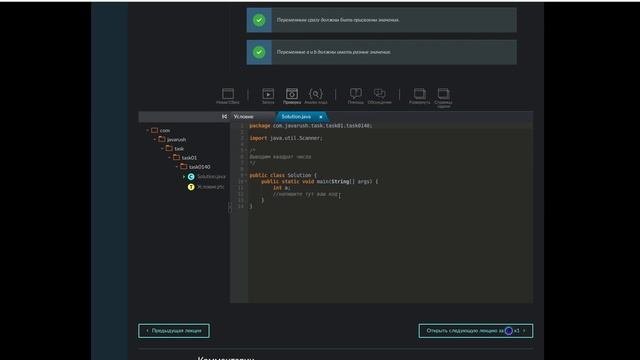This screenshot has width=640, height=360.
Task: Select the task01 folder in tree
Action: point(185,158)
